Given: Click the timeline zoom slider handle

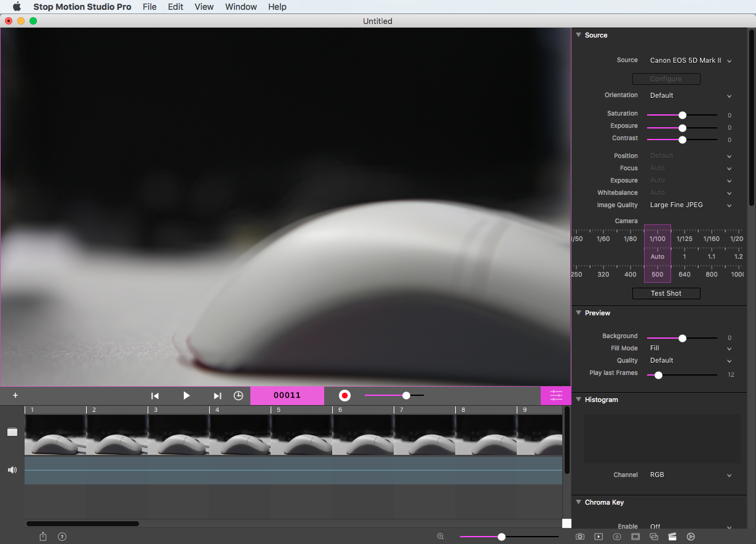Looking at the screenshot, I should pos(501,537).
